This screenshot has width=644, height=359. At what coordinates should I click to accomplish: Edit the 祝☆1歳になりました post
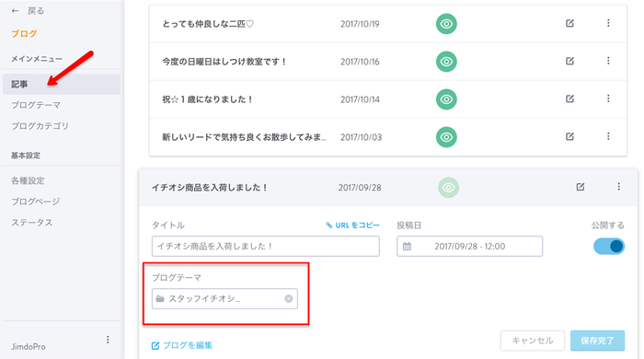point(569,98)
